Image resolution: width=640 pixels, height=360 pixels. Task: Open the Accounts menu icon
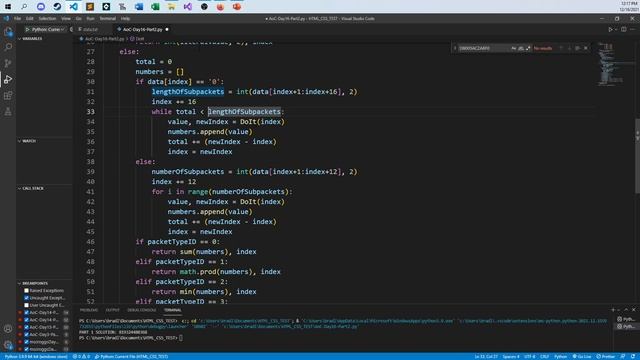(x=8, y=329)
